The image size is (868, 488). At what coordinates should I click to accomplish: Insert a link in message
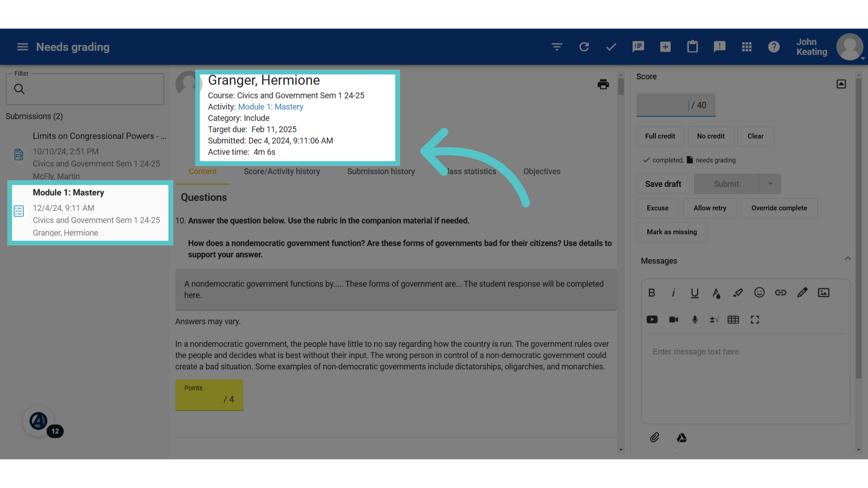point(781,293)
